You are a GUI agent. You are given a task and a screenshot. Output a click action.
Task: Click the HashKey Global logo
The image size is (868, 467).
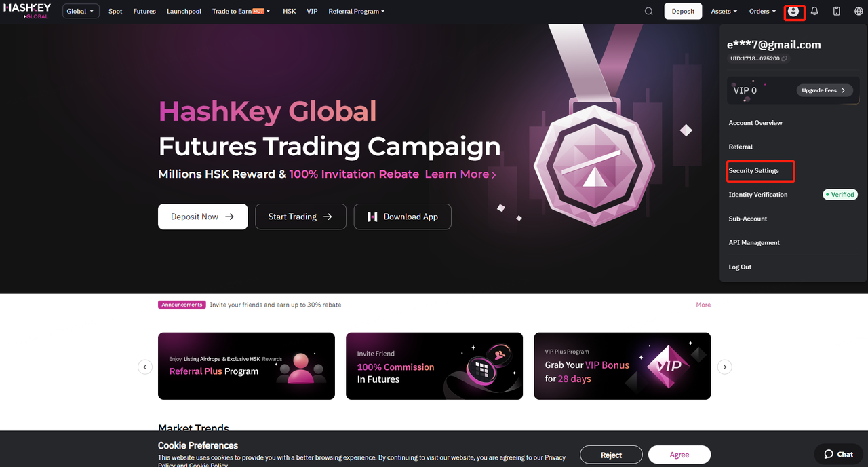(x=27, y=11)
